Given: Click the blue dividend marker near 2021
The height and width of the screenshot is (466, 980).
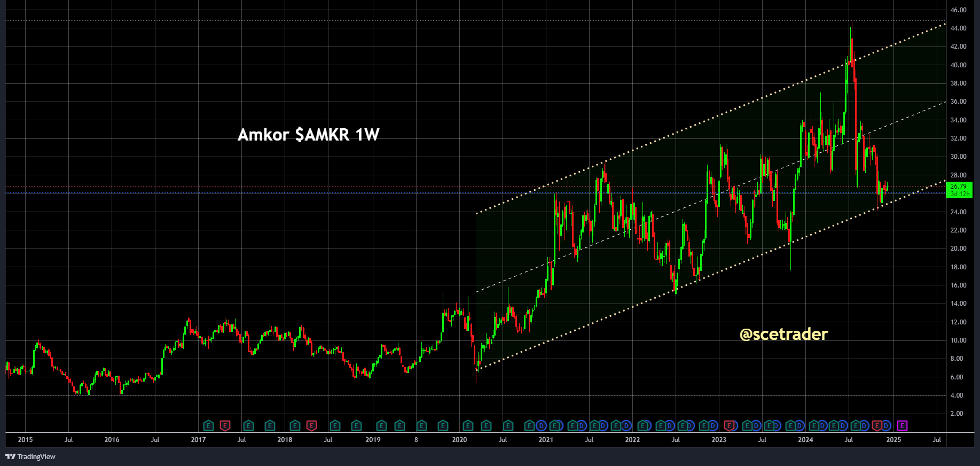Looking at the screenshot, I should pyautogui.click(x=541, y=426).
